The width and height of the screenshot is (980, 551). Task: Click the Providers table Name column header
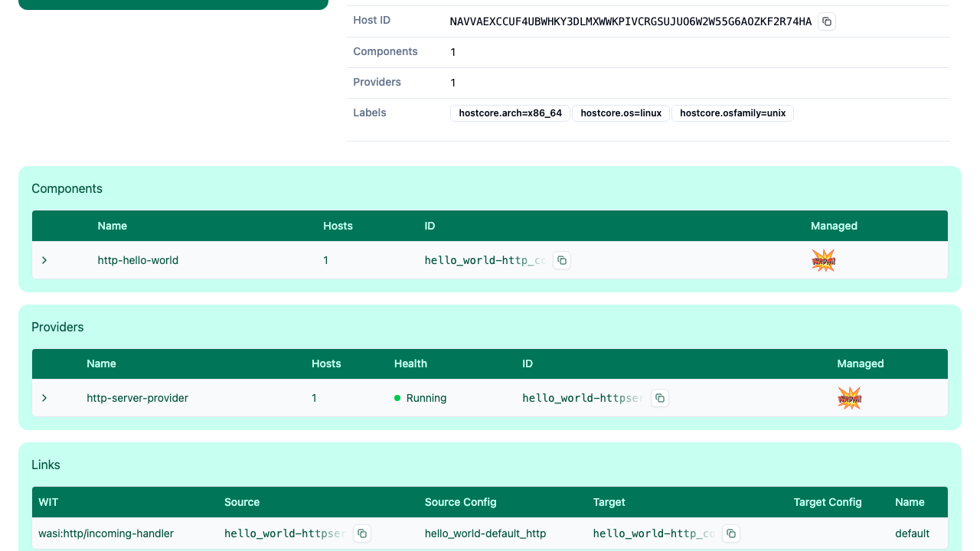point(101,364)
